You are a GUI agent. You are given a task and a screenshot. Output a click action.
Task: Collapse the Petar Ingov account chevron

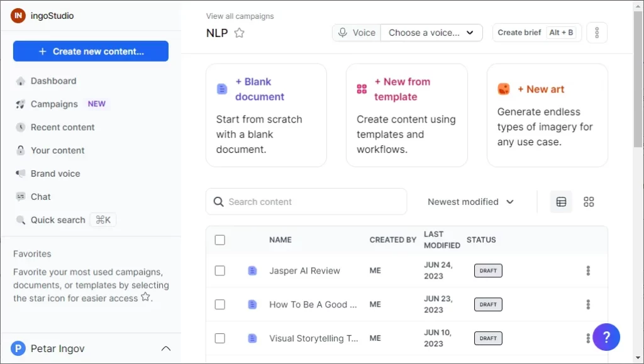pos(165,348)
